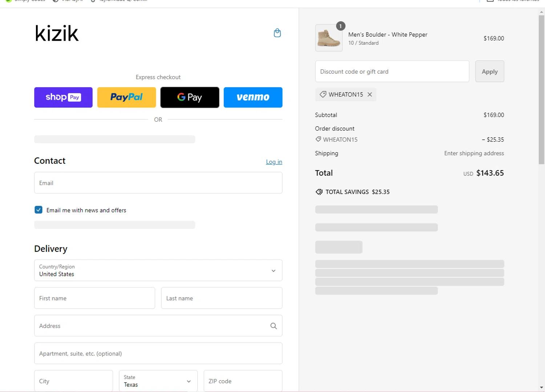This screenshot has width=545, height=392.
Task: Click the Boulder boot product thumbnail
Action: pos(329,38)
